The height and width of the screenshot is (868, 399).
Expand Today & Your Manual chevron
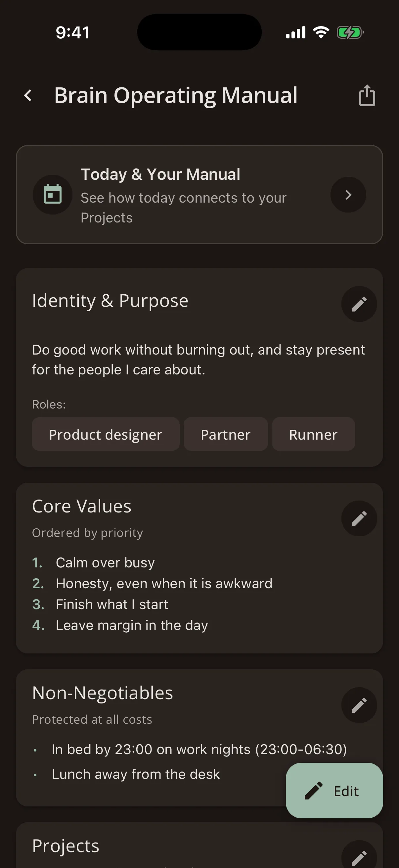pyautogui.click(x=348, y=195)
